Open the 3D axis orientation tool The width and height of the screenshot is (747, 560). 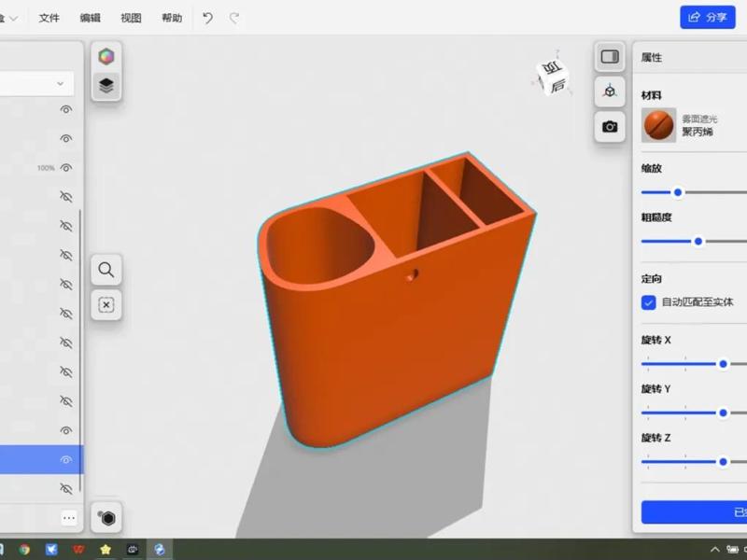pyautogui.click(x=610, y=91)
